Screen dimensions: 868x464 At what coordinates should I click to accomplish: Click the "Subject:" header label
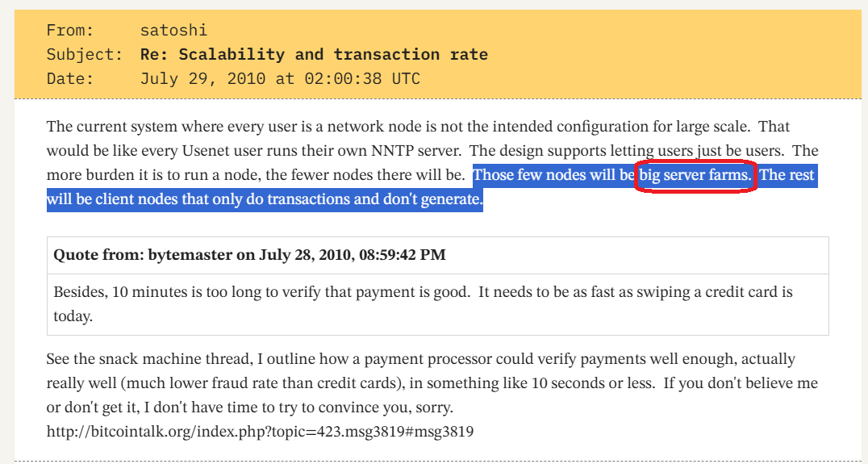coord(85,55)
